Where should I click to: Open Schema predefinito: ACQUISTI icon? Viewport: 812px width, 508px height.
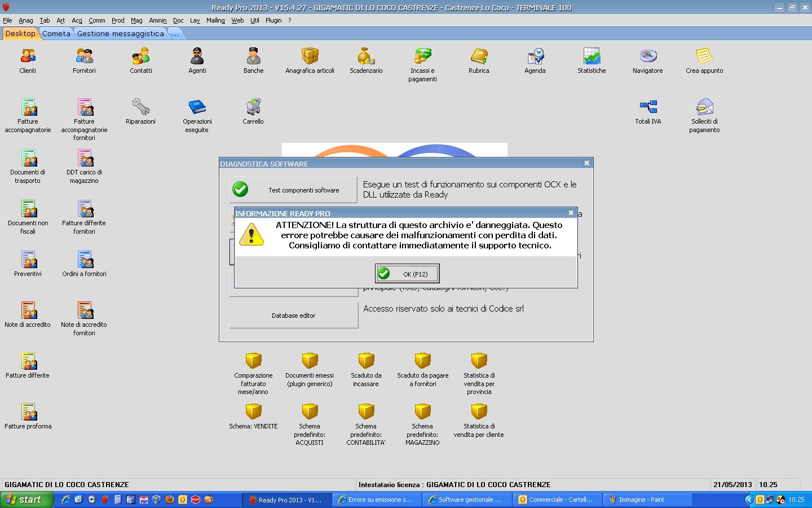310,412
